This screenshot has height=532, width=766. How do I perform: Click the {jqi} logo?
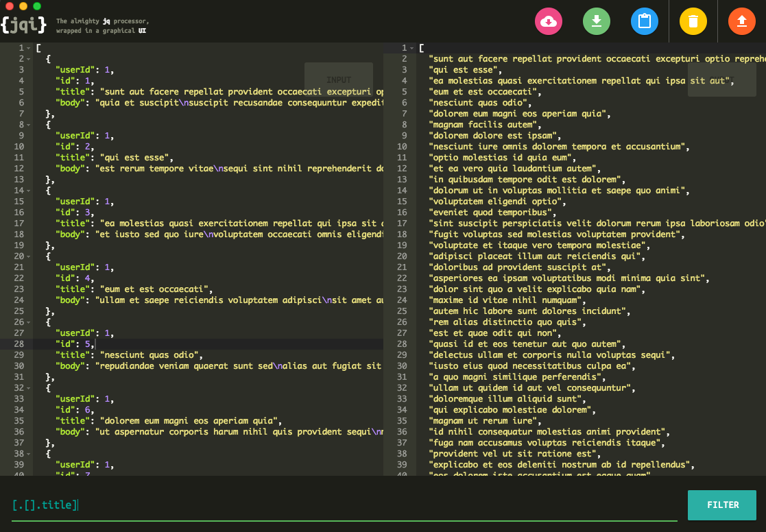24,25
